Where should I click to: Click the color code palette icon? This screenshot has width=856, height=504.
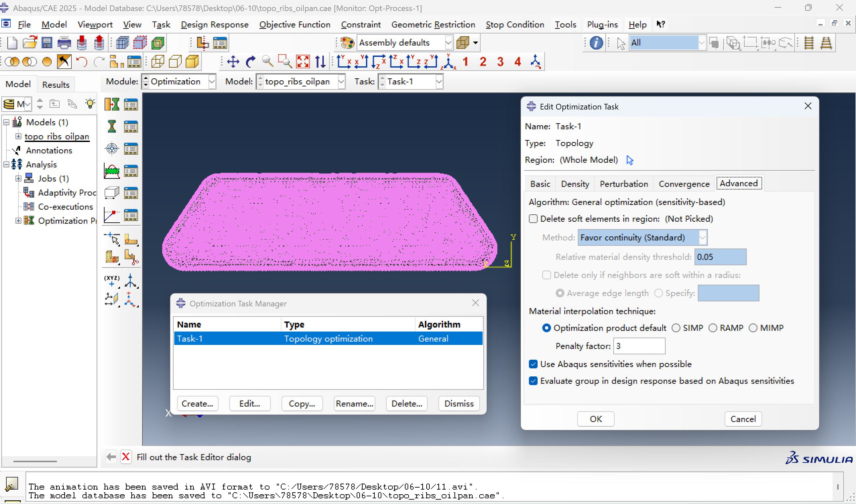[x=347, y=43]
